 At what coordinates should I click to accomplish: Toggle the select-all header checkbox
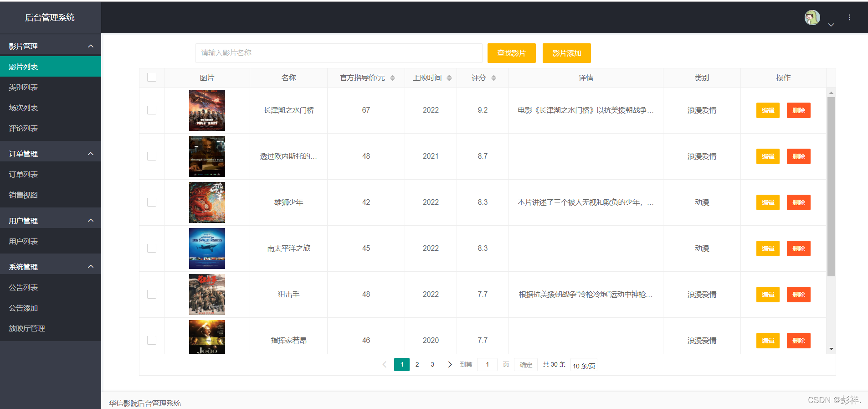(152, 77)
